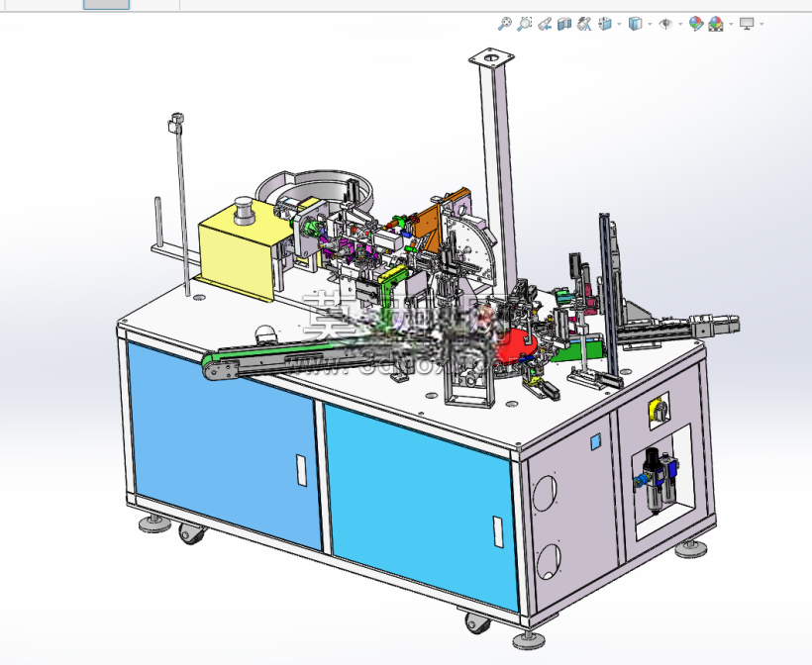Click the Apply Scene icon

[716, 24]
